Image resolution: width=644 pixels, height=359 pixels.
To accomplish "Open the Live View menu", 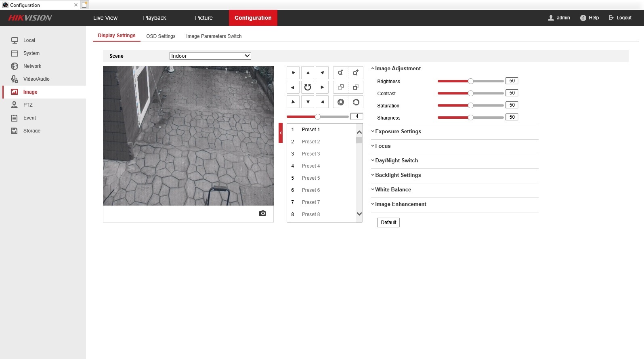I will 105,18.
